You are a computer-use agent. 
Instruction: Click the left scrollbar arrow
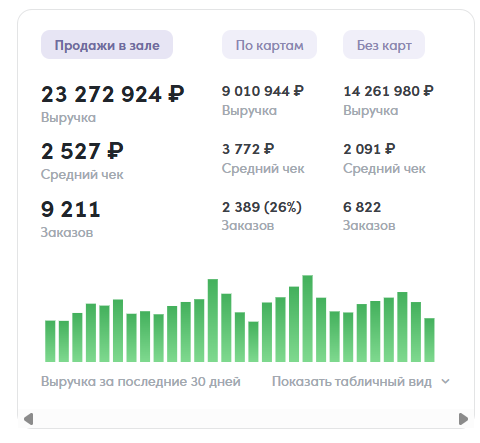point(29,419)
